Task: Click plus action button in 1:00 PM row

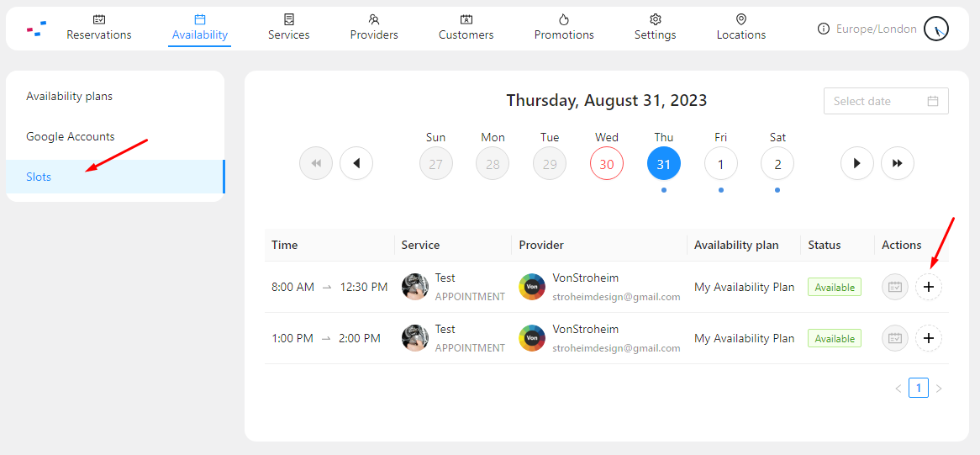Action: (929, 338)
